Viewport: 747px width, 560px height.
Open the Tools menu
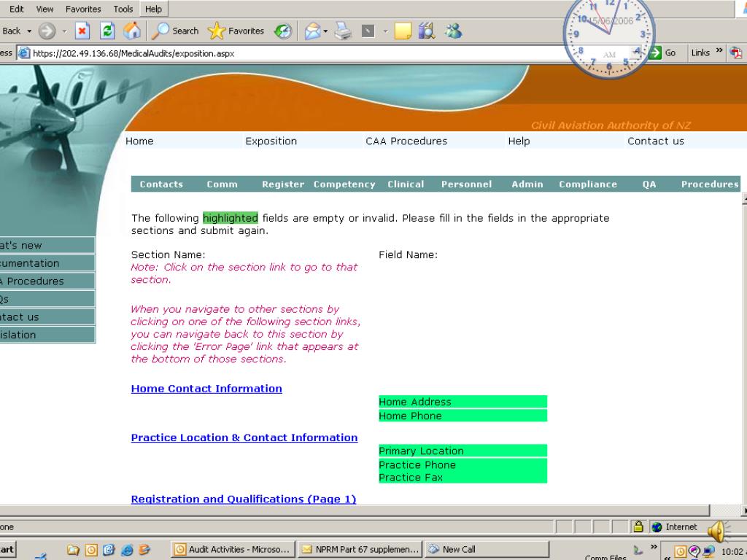pos(123,9)
